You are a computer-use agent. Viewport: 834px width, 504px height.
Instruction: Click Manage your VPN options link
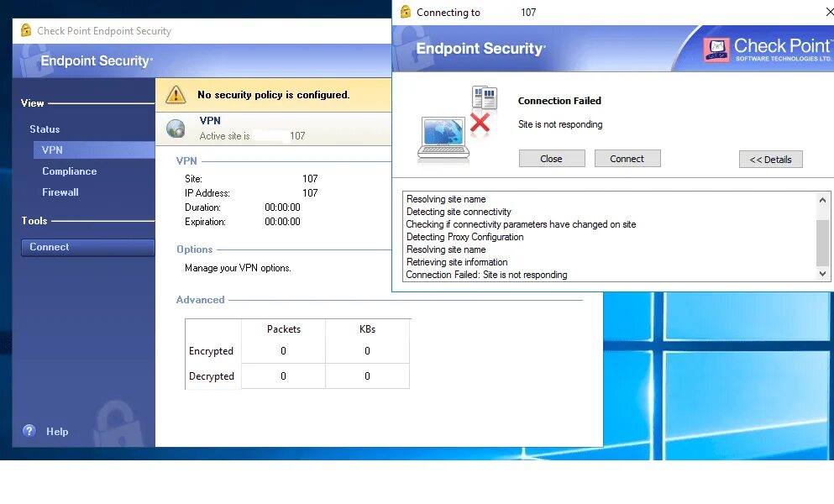(238, 268)
